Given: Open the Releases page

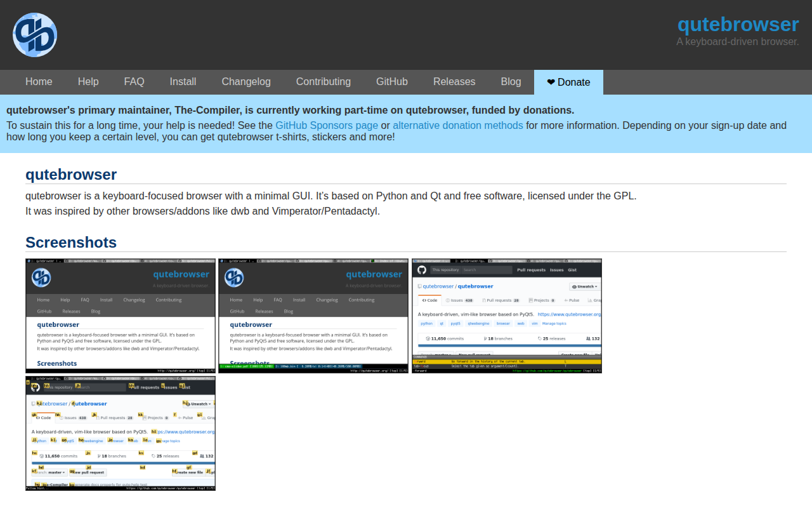Looking at the screenshot, I should click(x=454, y=82).
